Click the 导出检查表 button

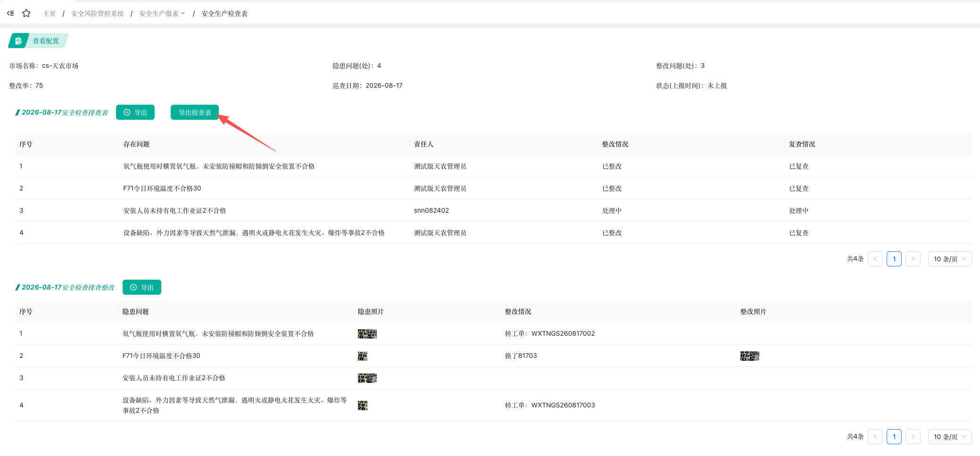point(195,112)
